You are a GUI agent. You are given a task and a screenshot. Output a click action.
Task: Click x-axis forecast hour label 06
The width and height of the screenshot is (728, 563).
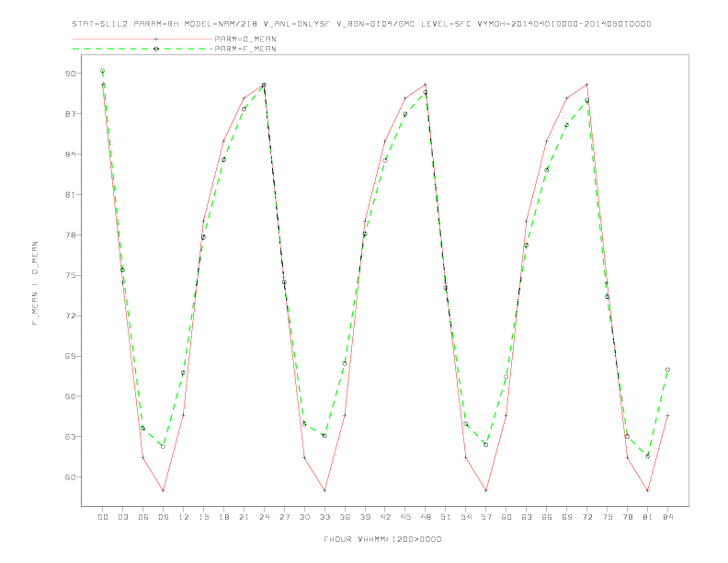point(143,517)
